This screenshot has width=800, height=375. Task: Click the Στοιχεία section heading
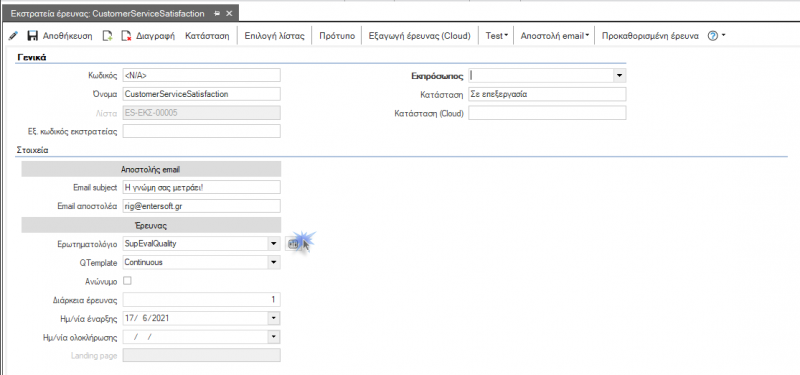coord(32,151)
